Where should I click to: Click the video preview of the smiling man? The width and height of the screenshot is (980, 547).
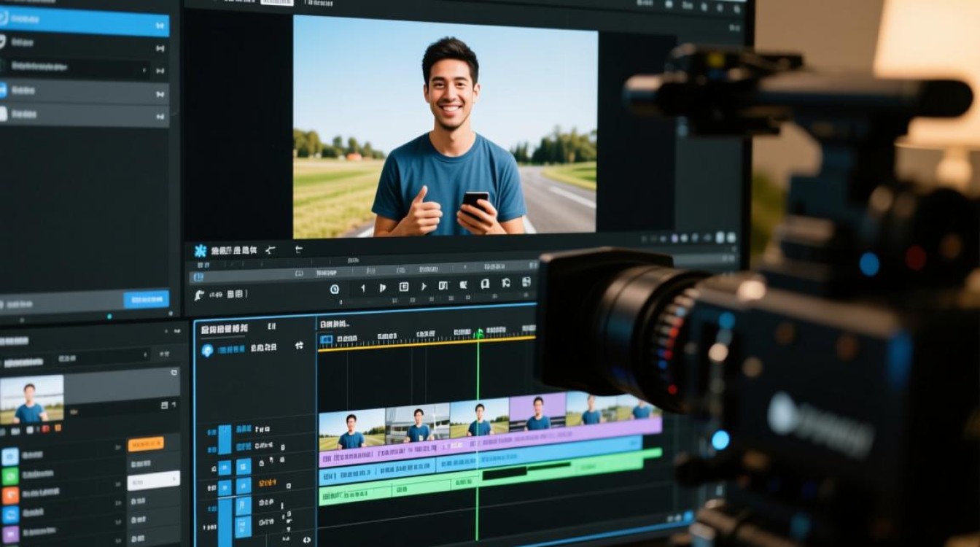tap(445, 127)
